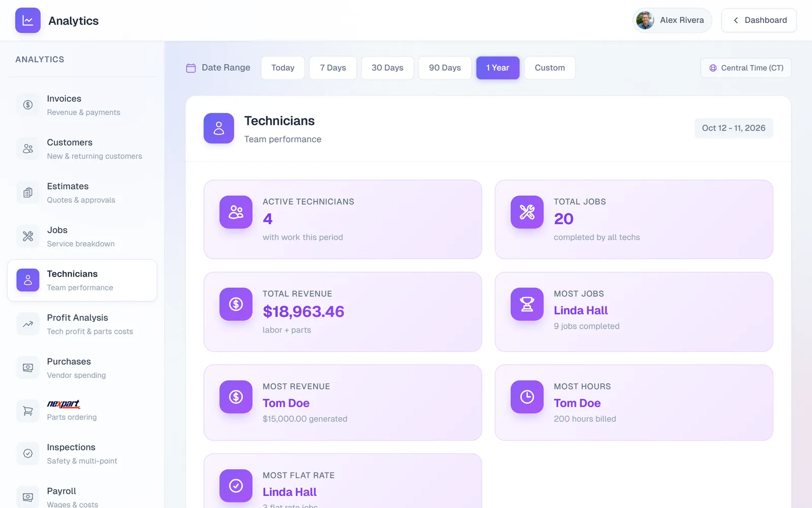Open the Jobs service breakdown section
The height and width of the screenshot is (508, 812).
(x=82, y=236)
